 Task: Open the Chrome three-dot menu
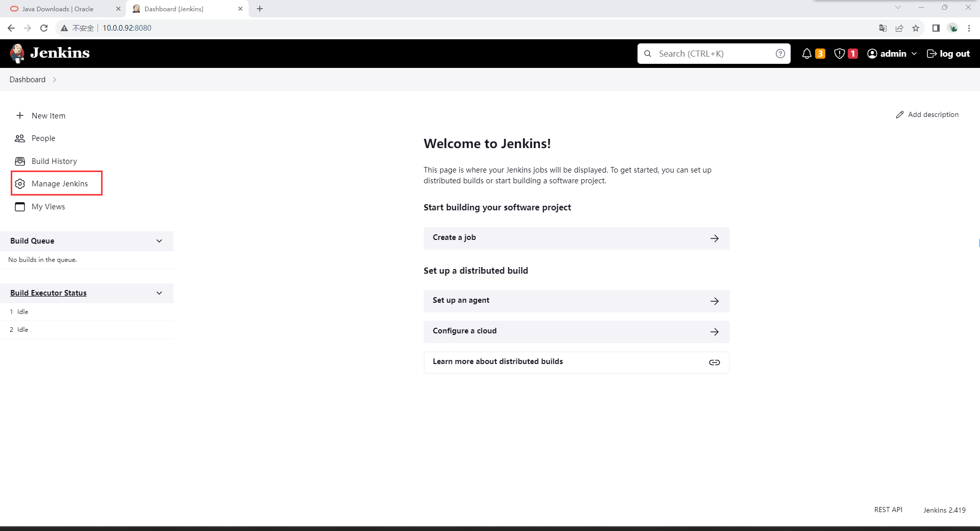tap(969, 28)
